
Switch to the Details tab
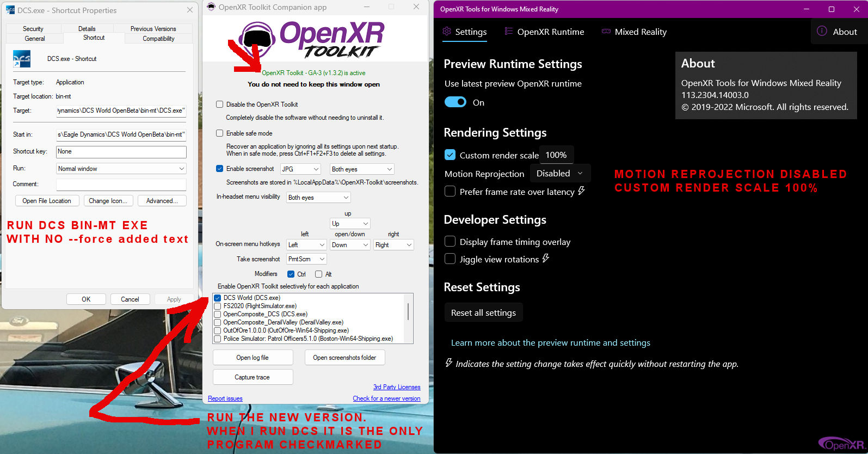click(87, 29)
